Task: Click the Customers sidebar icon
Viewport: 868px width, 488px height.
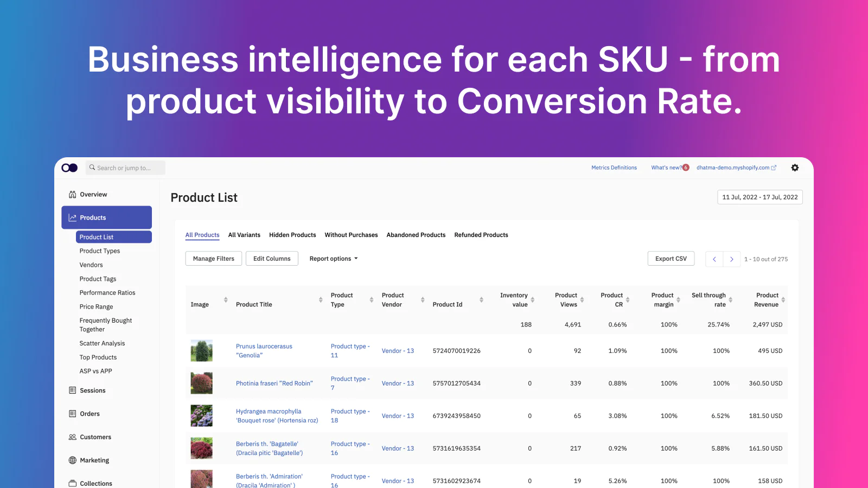Action: pos(72,437)
